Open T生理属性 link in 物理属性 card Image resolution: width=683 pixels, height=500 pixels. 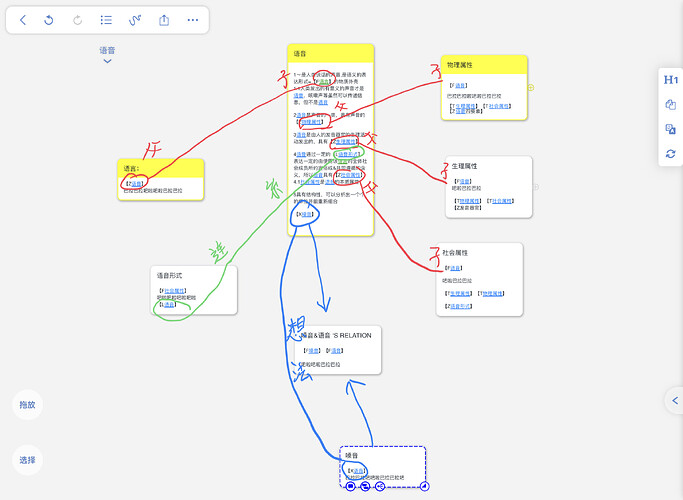tap(465, 106)
